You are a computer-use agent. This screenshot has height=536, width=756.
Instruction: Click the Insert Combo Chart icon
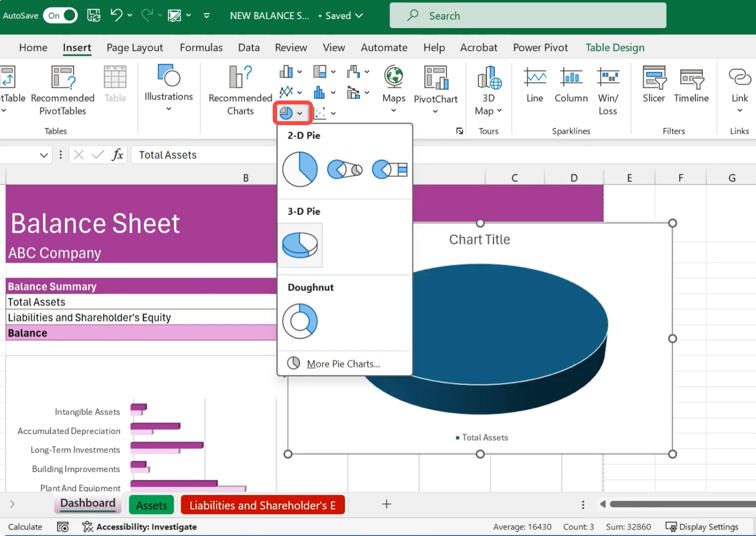coord(353,92)
